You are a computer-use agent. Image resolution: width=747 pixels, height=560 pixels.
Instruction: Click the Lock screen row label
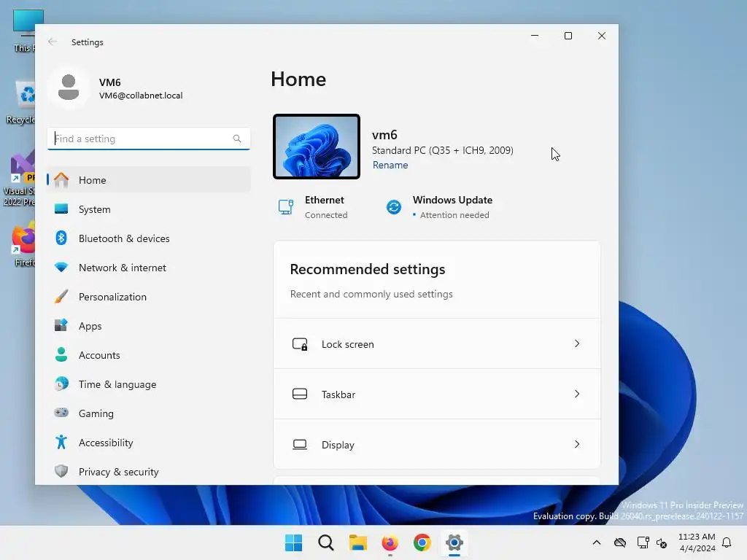tap(348, 344)
